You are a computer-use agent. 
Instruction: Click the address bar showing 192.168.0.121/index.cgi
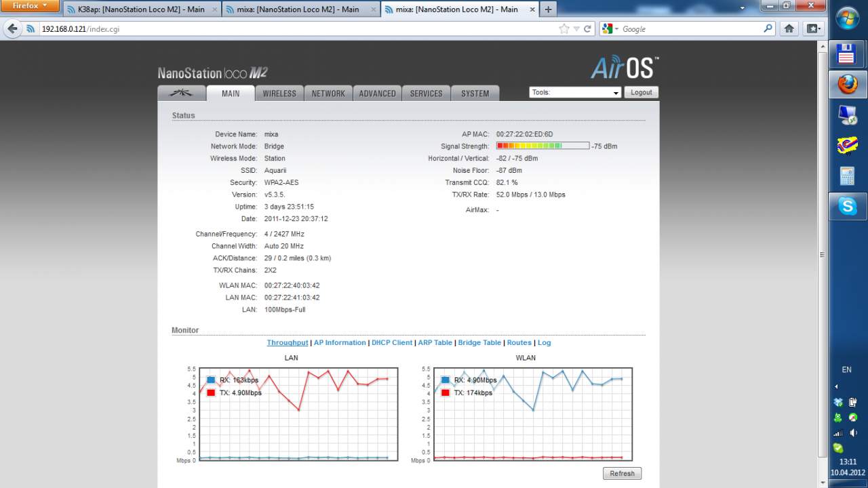click(298, 29)
